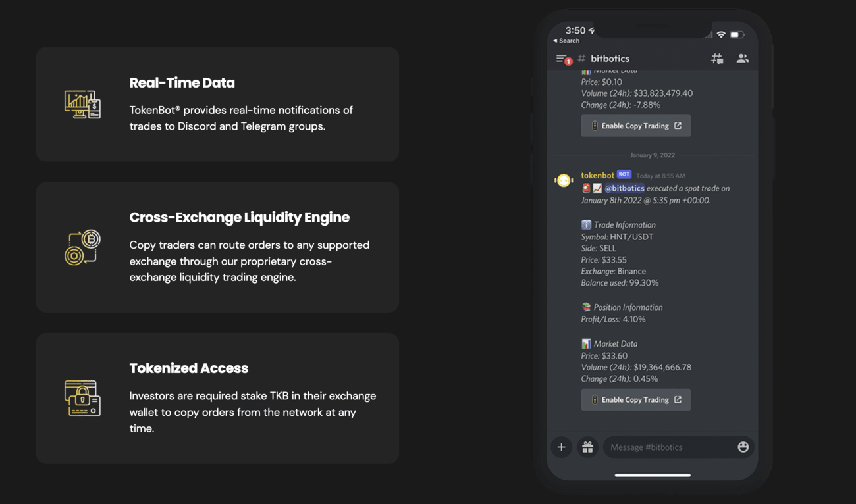The width and height of the screenshot is (856, 504).
Task: Tap the battery icon in phone status bar
Action: (737, 34)
